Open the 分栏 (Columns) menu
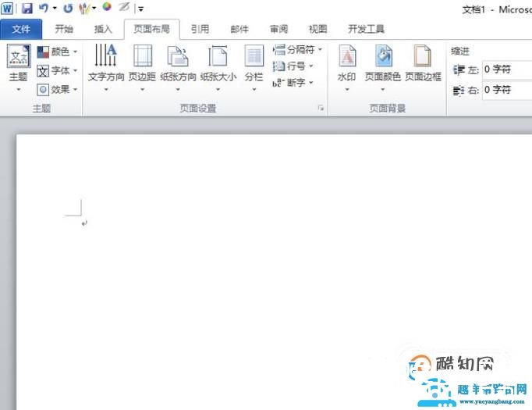 click(254, 68)
